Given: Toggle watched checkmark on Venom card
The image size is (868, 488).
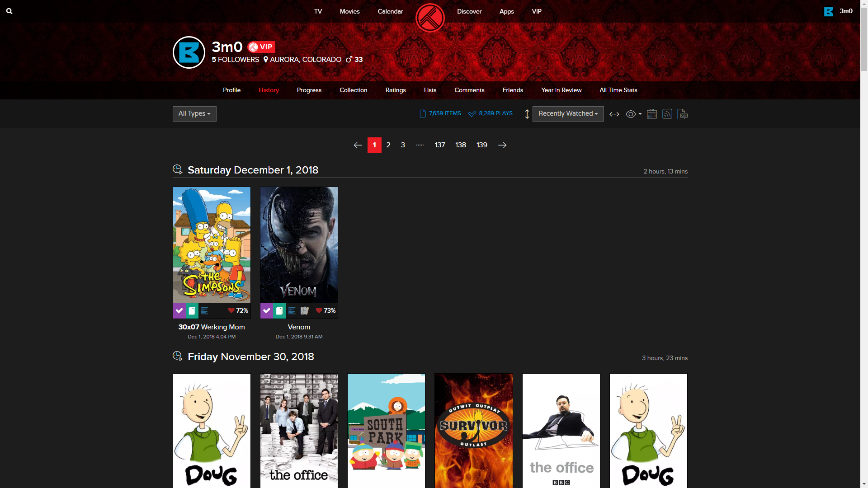Looking at the screenshot, I should click(x=266, y=311).
